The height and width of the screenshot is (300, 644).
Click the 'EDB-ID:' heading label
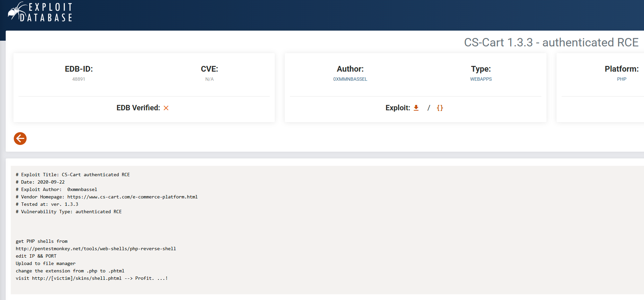tap(79, 69)
